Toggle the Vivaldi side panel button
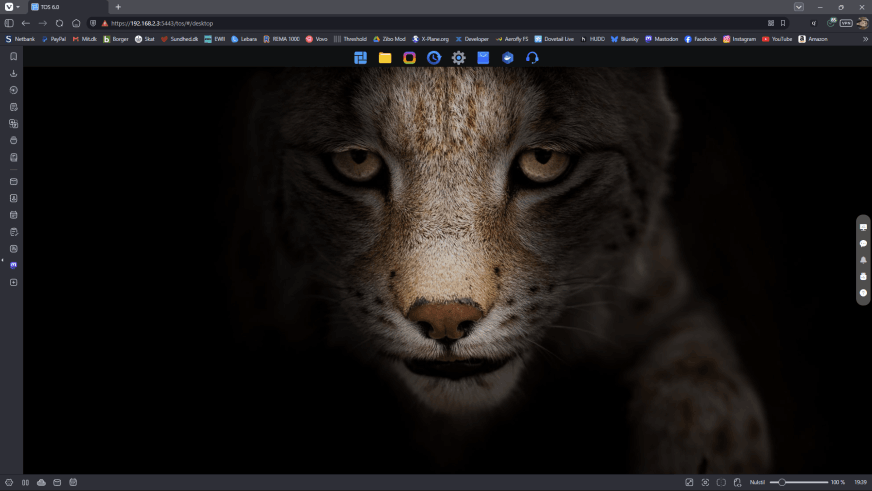Viewport: 872px width, 491px height. pos(9,23)
